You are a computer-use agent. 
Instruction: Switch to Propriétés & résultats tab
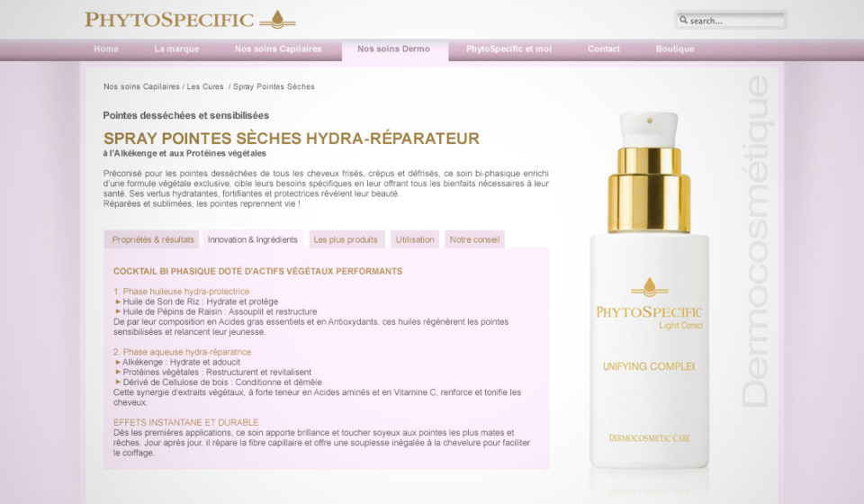tap(153, 239)
